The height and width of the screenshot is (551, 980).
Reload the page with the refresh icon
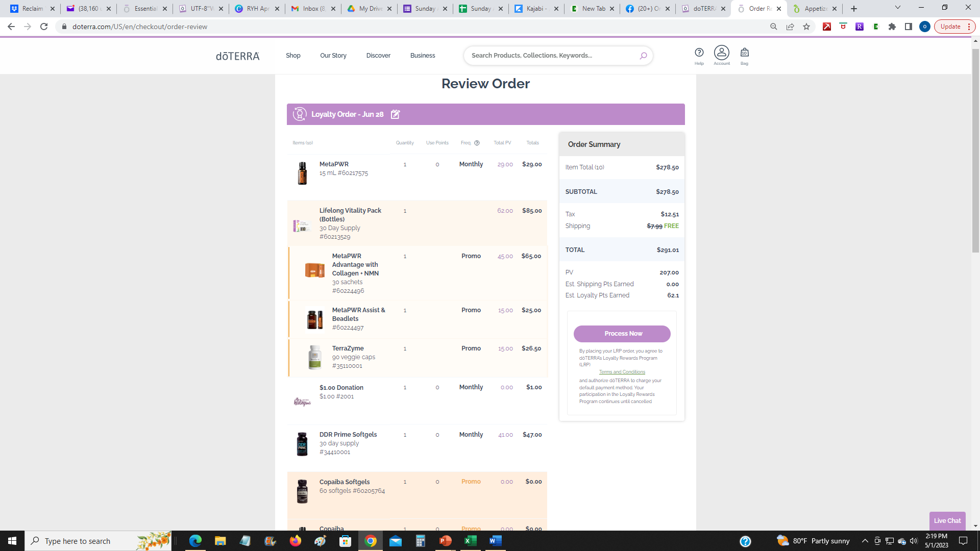44,27
